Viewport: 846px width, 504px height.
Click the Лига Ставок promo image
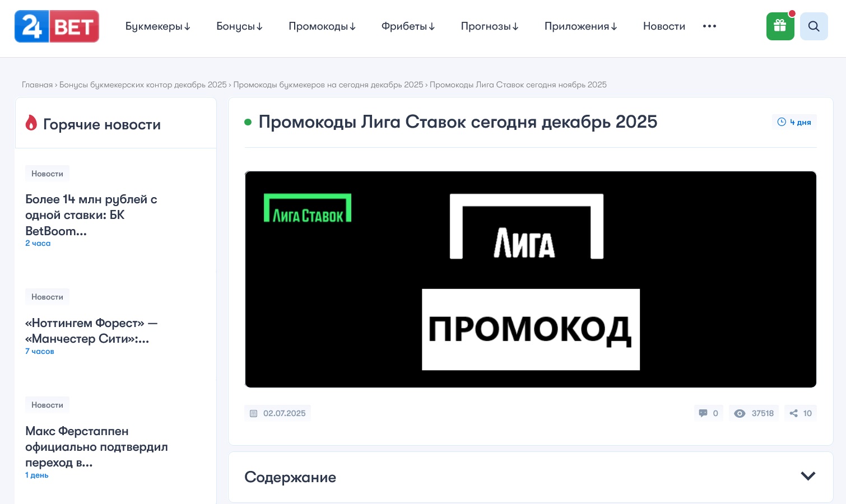tap(530, 279)
